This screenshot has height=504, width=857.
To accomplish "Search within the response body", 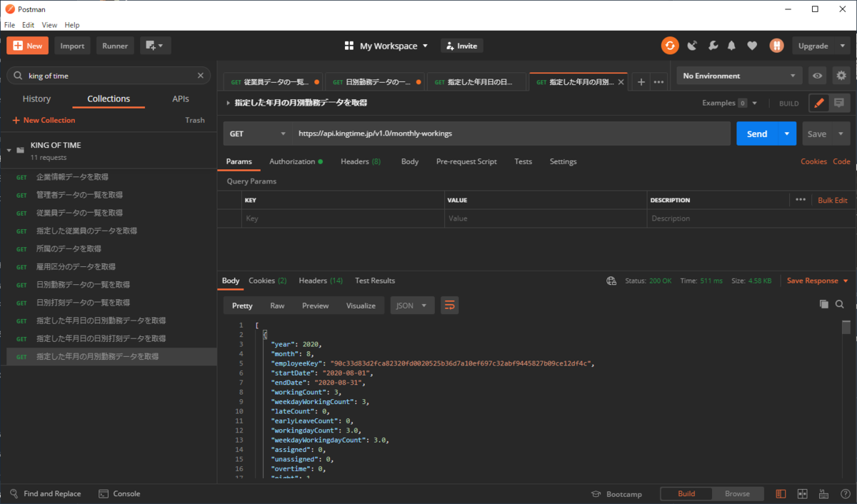I will point(839,304).
